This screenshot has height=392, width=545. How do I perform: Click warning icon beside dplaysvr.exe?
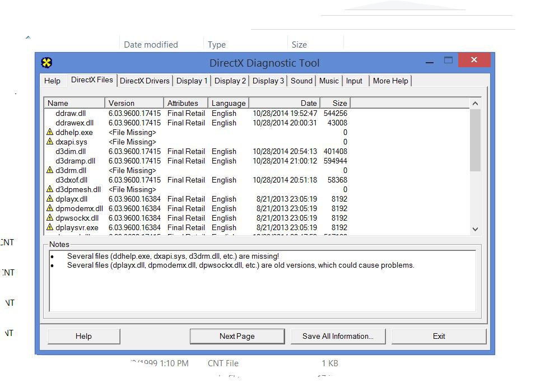pos(50,227)
